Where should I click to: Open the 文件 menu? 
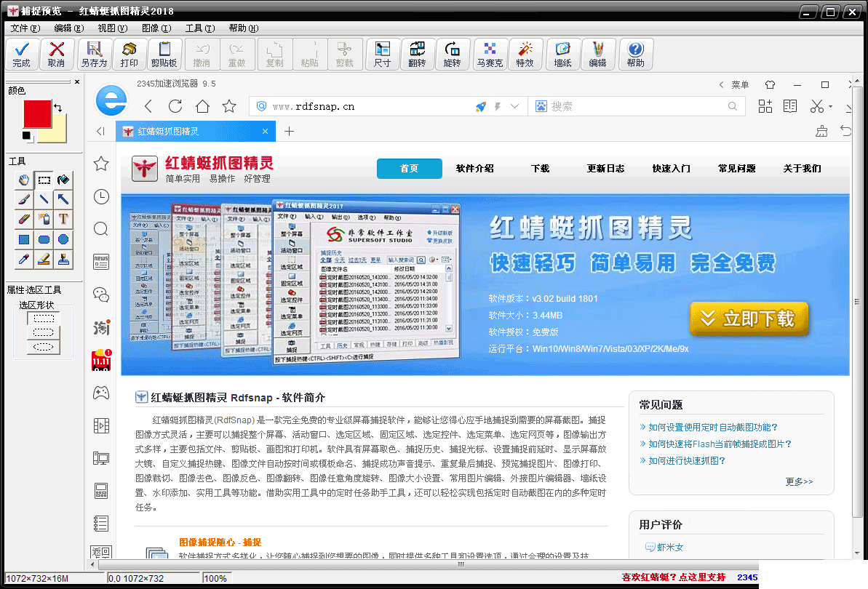[x=25, y=28]
